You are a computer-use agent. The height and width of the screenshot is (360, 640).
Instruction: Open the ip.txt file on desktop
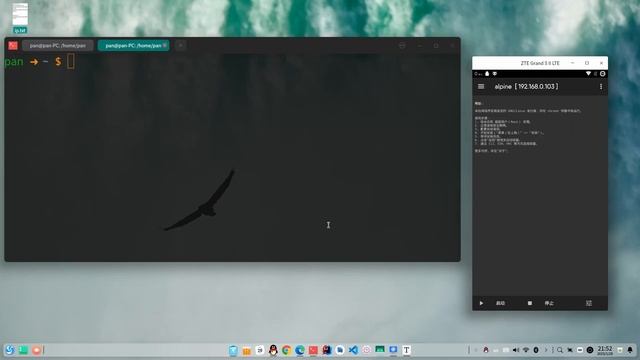click(x=20, y=18)
